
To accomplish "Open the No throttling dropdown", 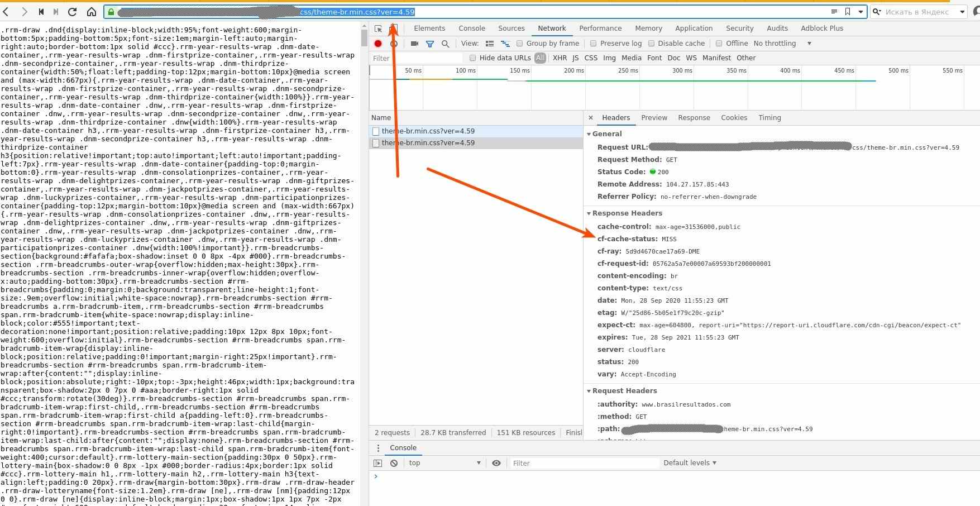I will (782, 44).
